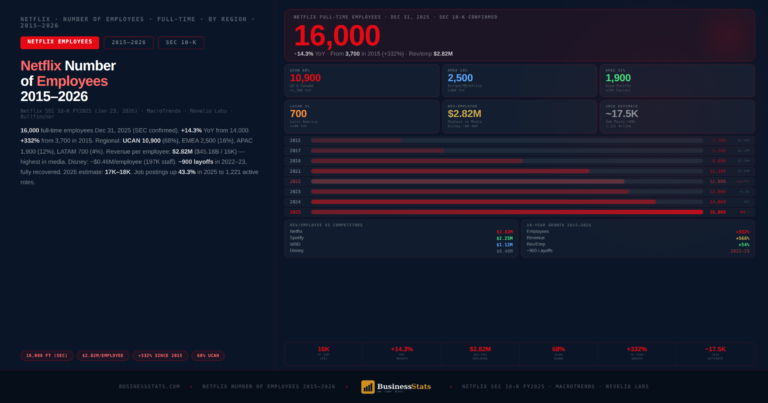Click the Revenue +566% growth row
This screenshot has width=768, height=403.
638,238
